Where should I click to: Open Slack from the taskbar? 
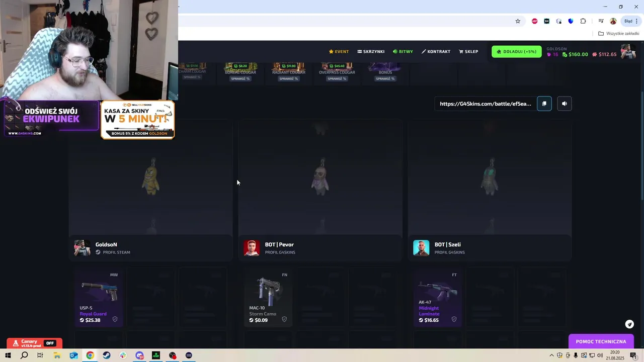[x=123, y=355]
